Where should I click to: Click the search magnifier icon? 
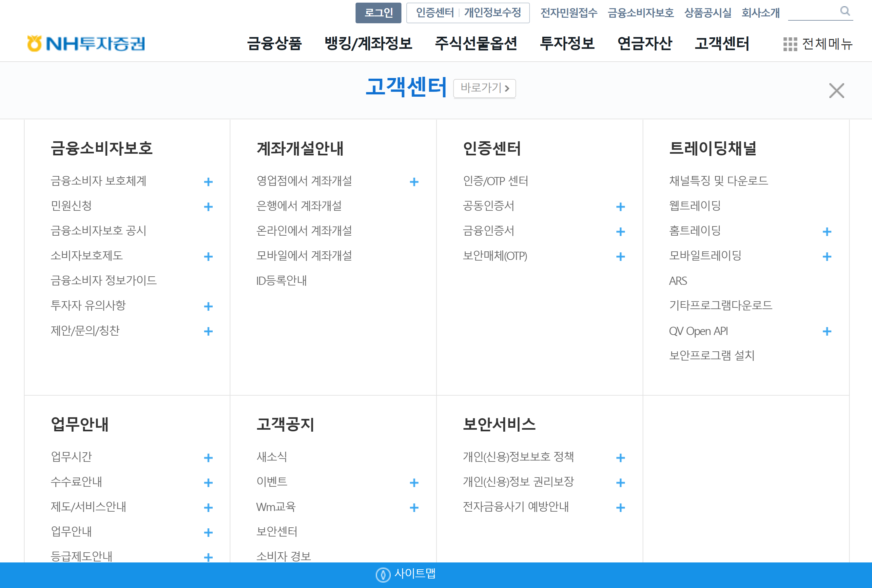(844, 11)
